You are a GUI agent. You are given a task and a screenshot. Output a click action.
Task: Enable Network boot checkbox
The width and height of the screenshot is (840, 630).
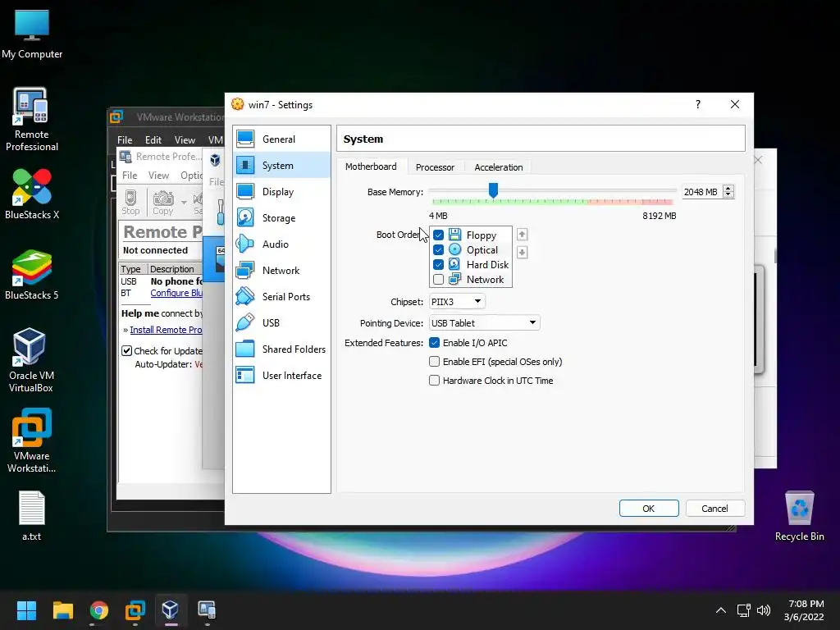pos(438,279)
